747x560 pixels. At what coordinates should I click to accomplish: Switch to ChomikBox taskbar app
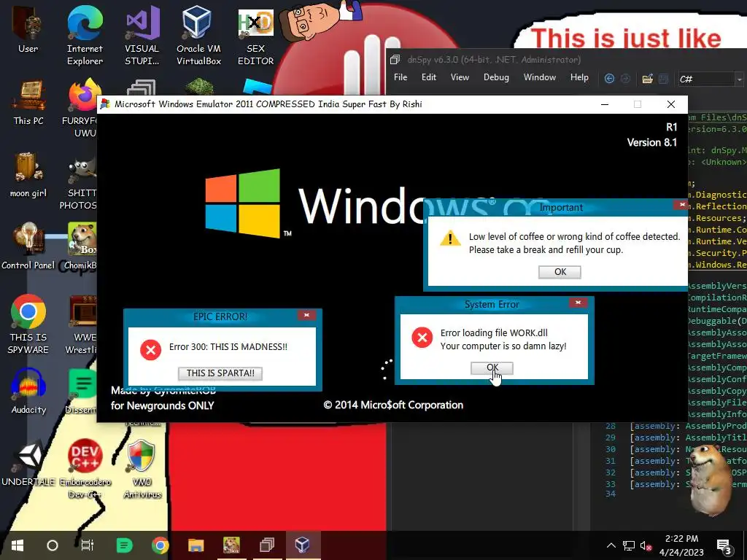231,545
